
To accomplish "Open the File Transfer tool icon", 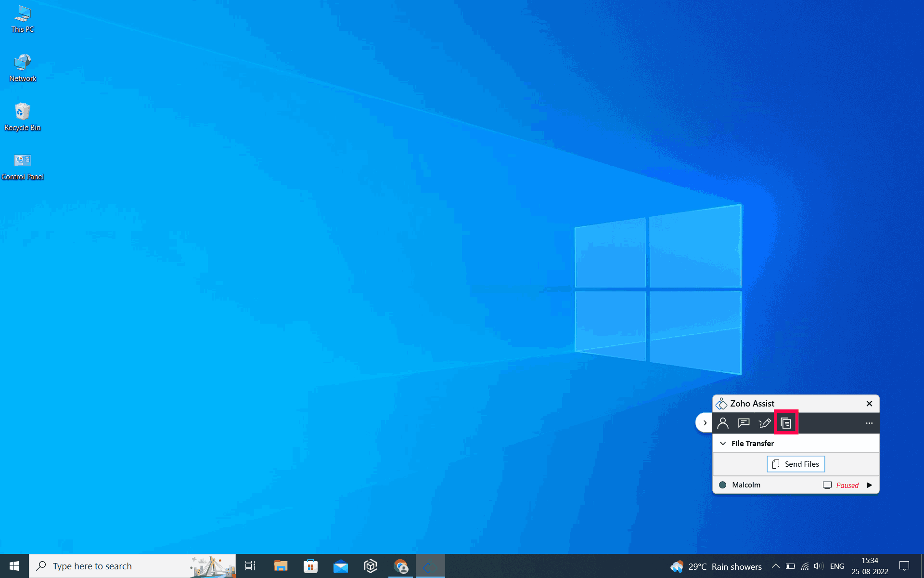I will point(786,423).
